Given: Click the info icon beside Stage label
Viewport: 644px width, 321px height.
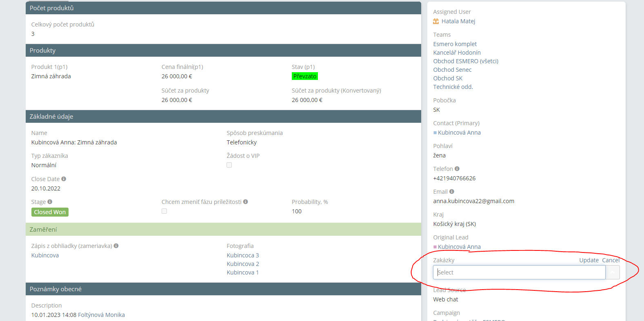Looking at the screenshot, I should (x=50, y=202).
